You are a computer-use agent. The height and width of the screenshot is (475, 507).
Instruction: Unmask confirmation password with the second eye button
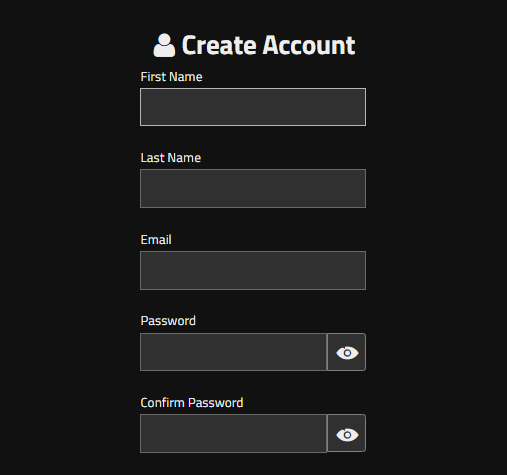point(347,433)
